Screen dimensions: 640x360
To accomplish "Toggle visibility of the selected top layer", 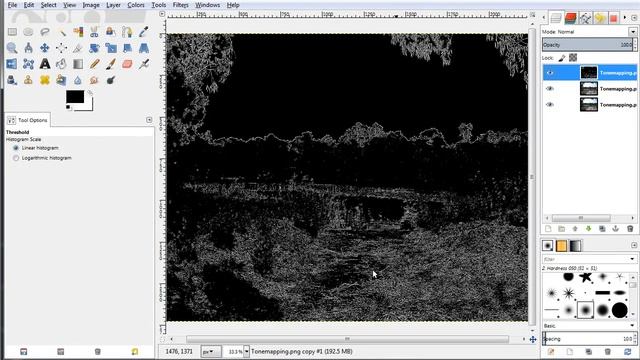I will click(550, 73).
